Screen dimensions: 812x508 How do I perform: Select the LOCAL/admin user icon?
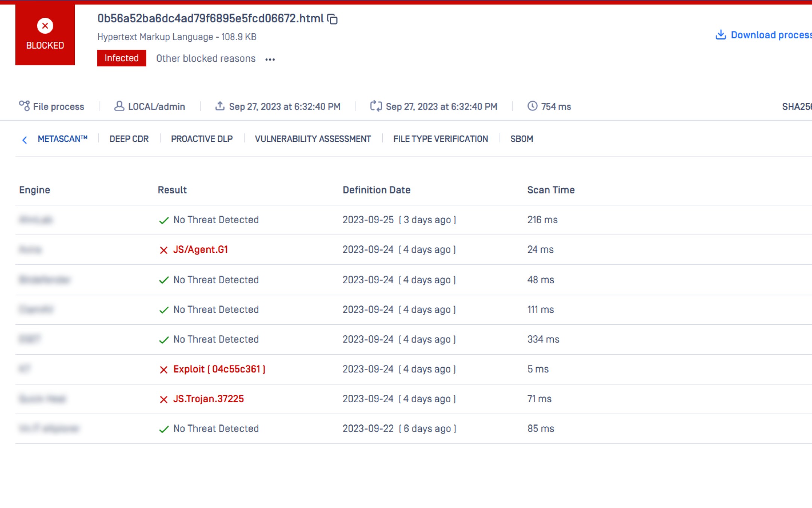(x=119, y=106)
